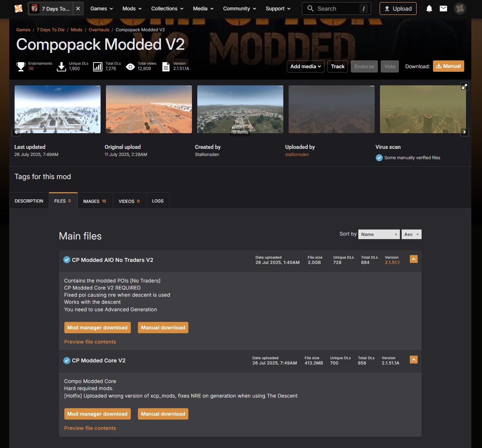Screen dimensions: 482x448
Task: Close the 7 Days To Die game filter
Action: (78, 9)
